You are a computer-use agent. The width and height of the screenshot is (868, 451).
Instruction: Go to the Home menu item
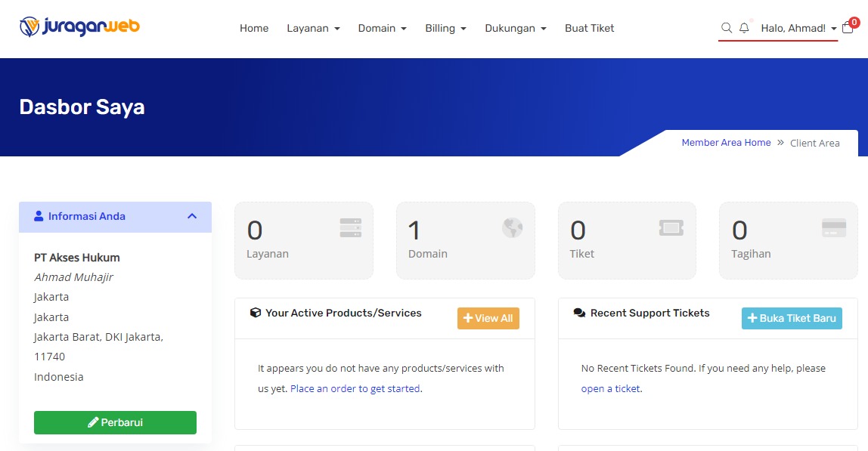(254, 29)
